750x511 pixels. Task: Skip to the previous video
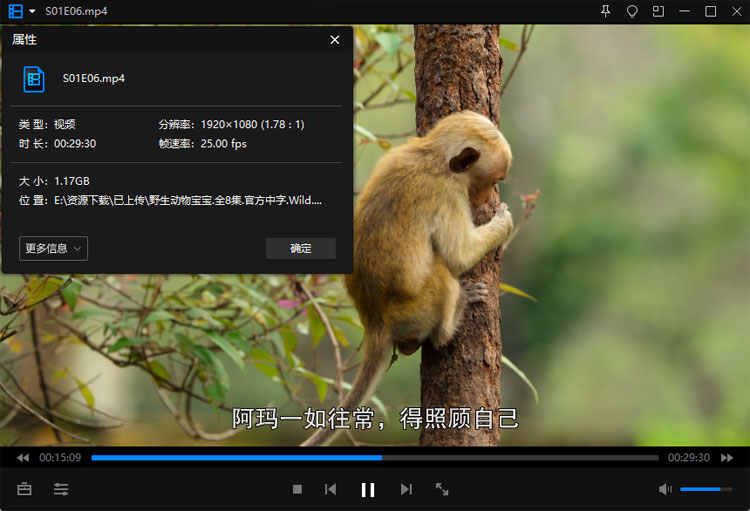330,489
